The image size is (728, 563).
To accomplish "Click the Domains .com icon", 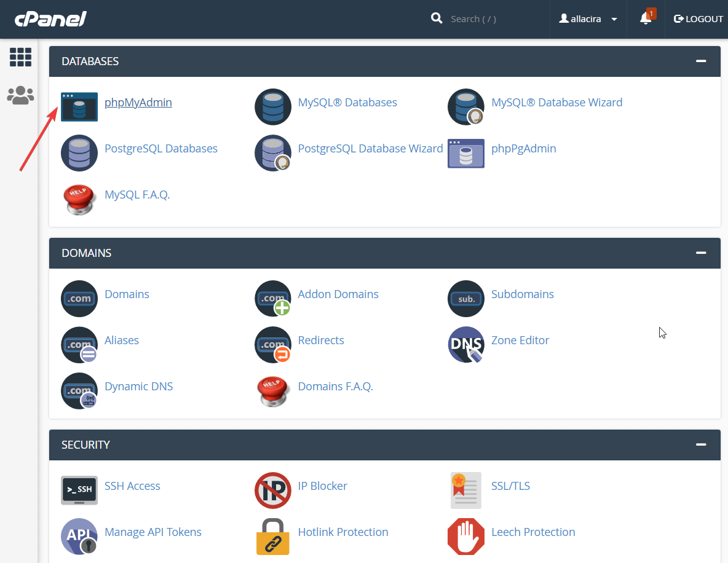I will (79, 299).
